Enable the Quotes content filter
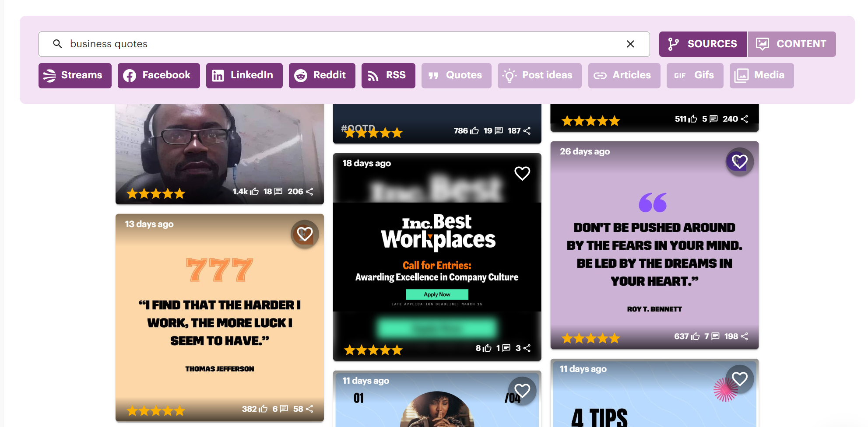The image size is (868, 427). (x=456, y=75)
